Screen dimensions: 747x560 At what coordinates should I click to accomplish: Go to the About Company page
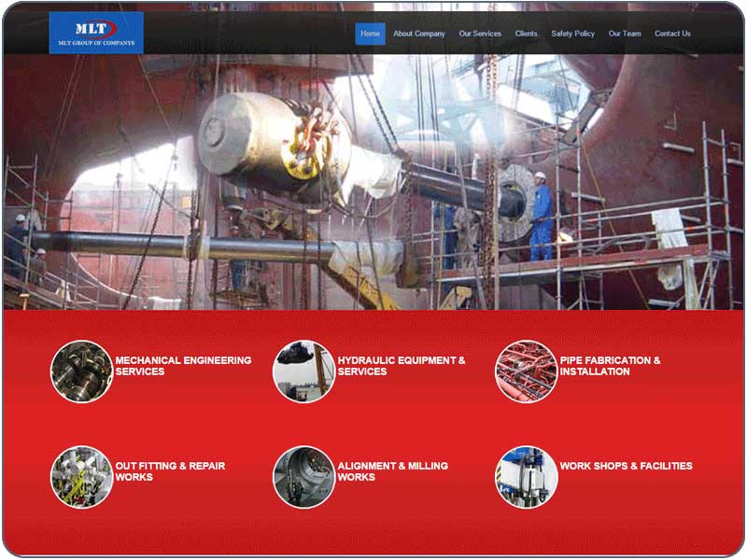coord(418,34)
